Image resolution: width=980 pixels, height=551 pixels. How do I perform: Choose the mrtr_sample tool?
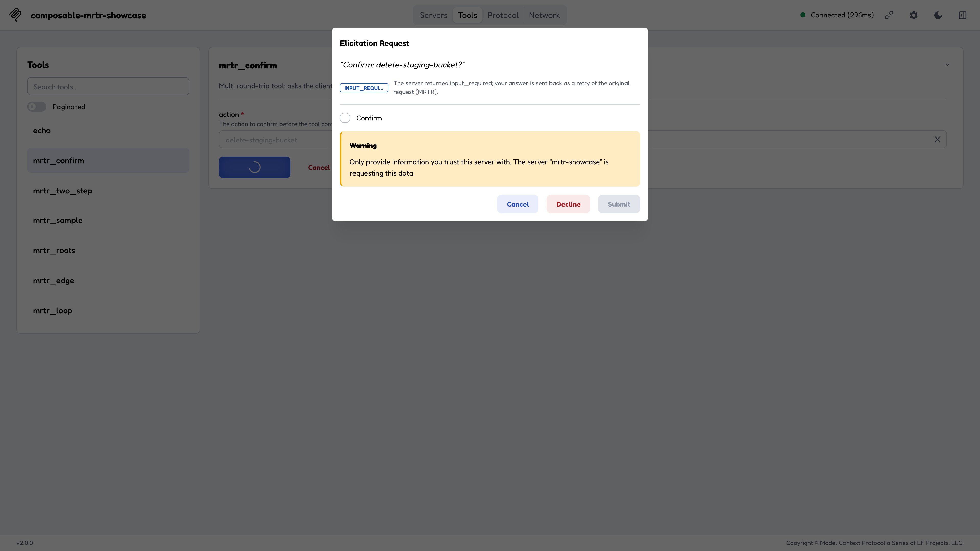pos(108,221)
